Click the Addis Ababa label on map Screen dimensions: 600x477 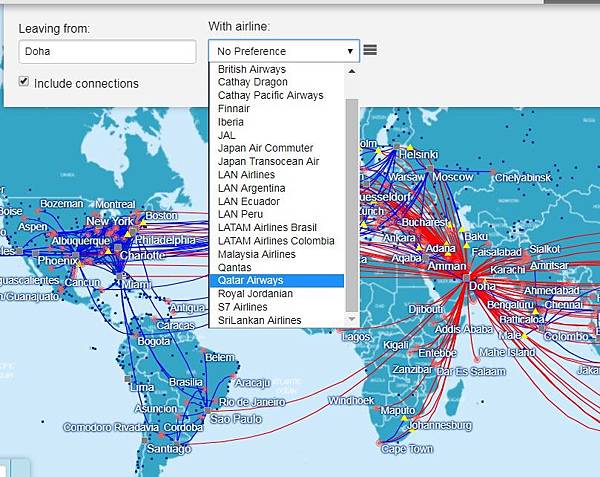coord(464,329)
